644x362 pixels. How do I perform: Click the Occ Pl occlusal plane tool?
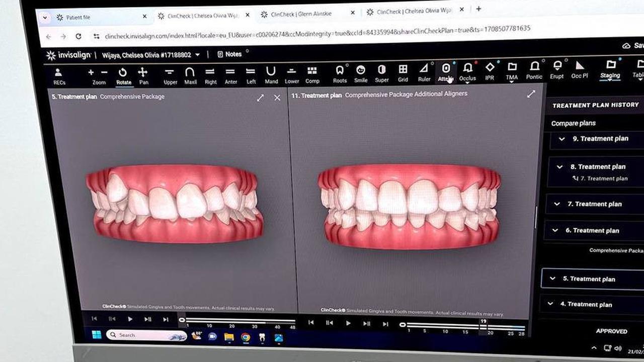point(580,70)
